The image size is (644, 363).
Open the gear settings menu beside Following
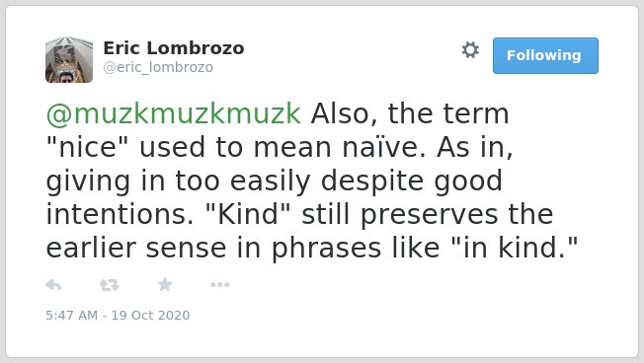coord(470,50)
